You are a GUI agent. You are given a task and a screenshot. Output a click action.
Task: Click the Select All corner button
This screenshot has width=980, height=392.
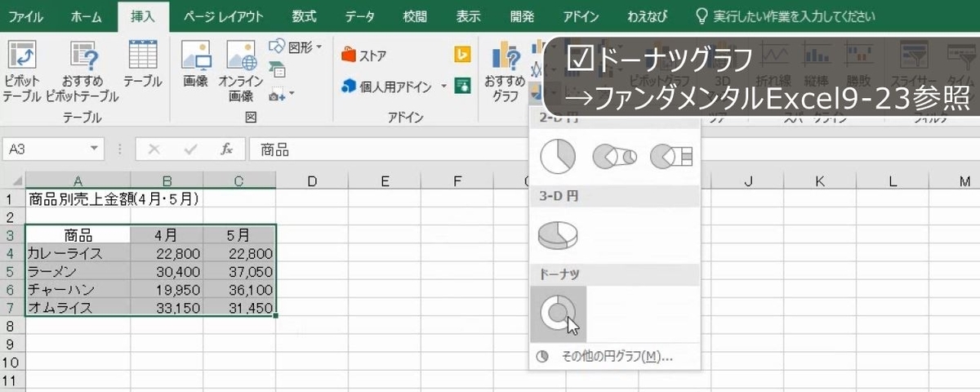12,180
